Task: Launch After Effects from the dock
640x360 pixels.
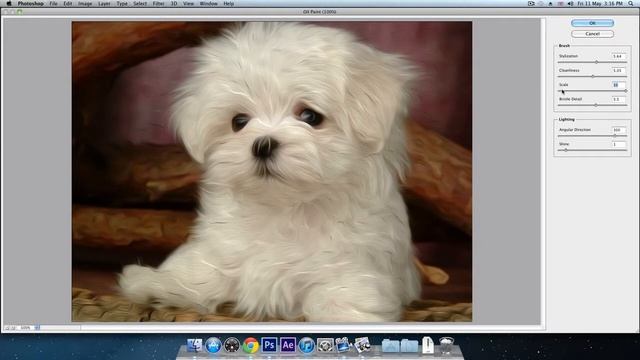Action: click(288, 345)
